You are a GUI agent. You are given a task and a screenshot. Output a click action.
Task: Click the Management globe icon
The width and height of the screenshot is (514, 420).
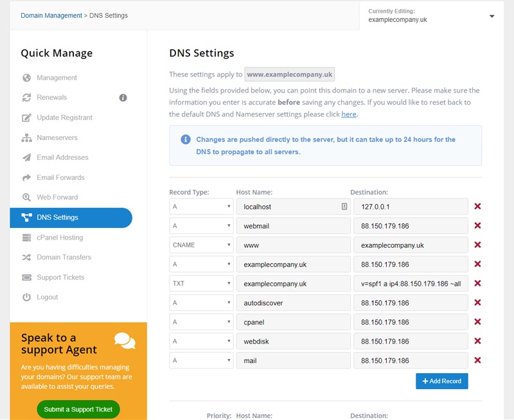pos(26,78)
